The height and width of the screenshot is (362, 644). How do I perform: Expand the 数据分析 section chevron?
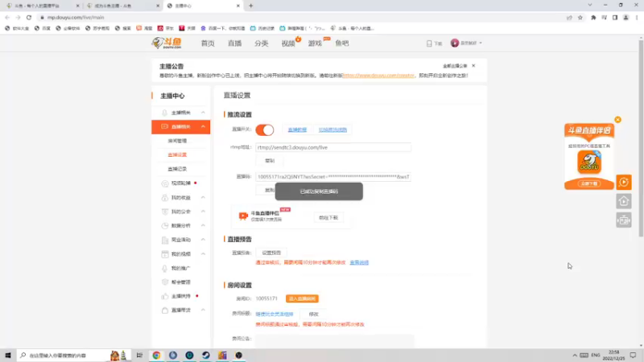(x=203, y=225)
